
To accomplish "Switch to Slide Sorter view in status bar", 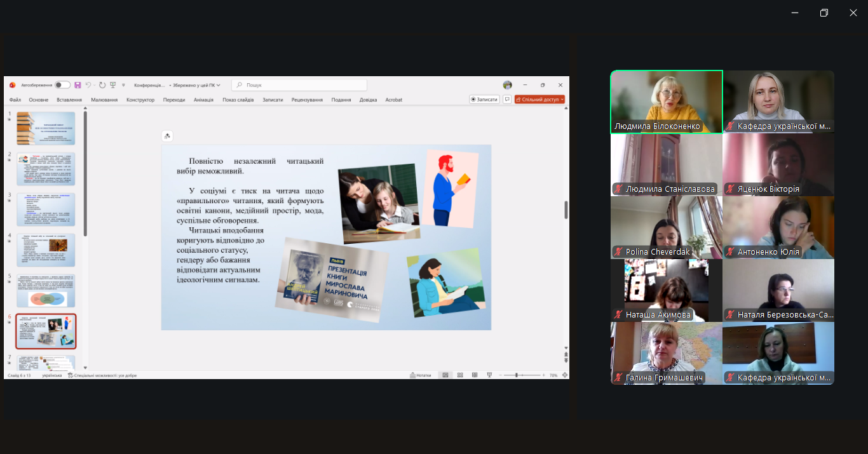I will pos(459,375).
